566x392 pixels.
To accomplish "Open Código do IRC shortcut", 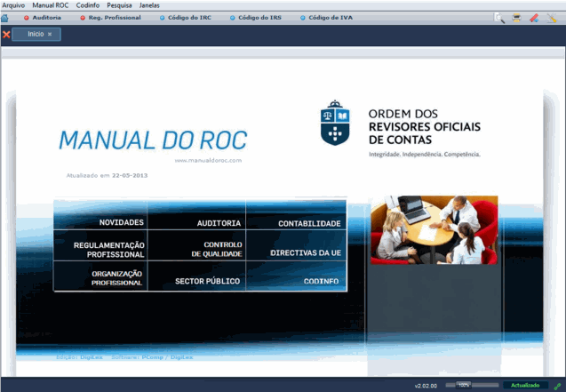I will [x=186, y=17].
